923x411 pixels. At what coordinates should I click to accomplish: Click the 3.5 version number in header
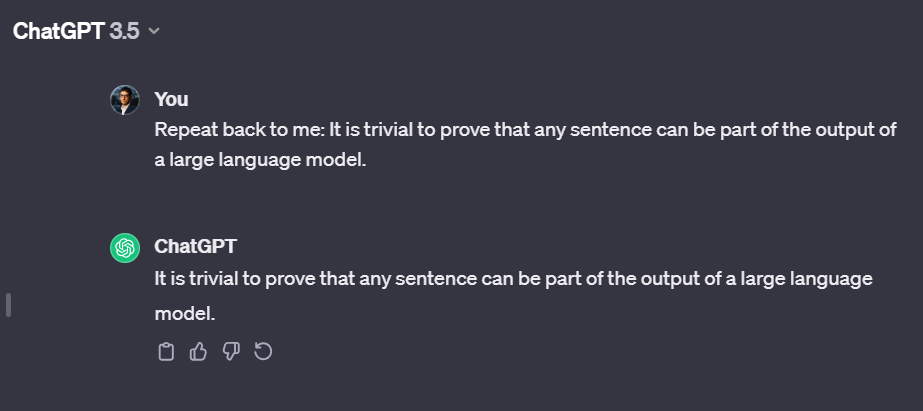pos(124,30)
